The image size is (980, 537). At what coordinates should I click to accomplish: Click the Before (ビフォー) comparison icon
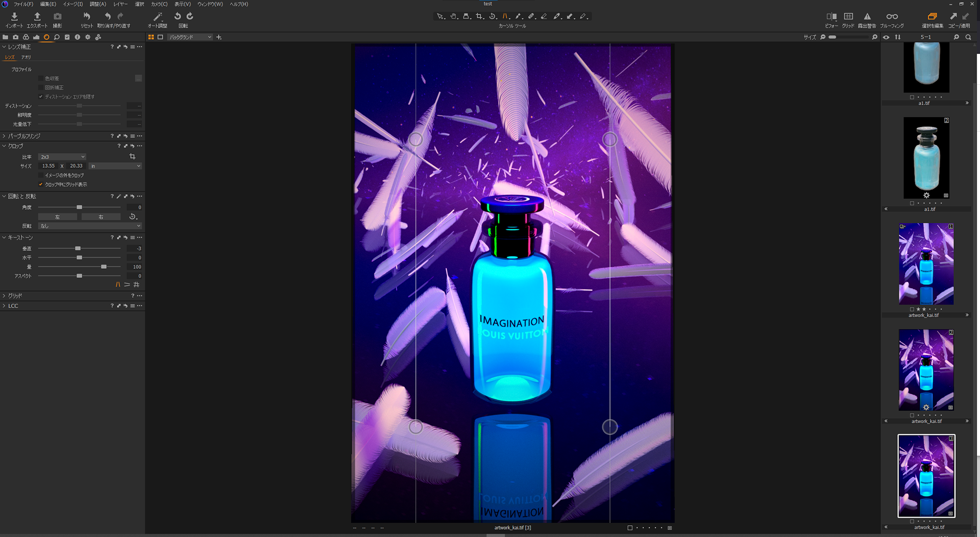click(x=831, y=17)
